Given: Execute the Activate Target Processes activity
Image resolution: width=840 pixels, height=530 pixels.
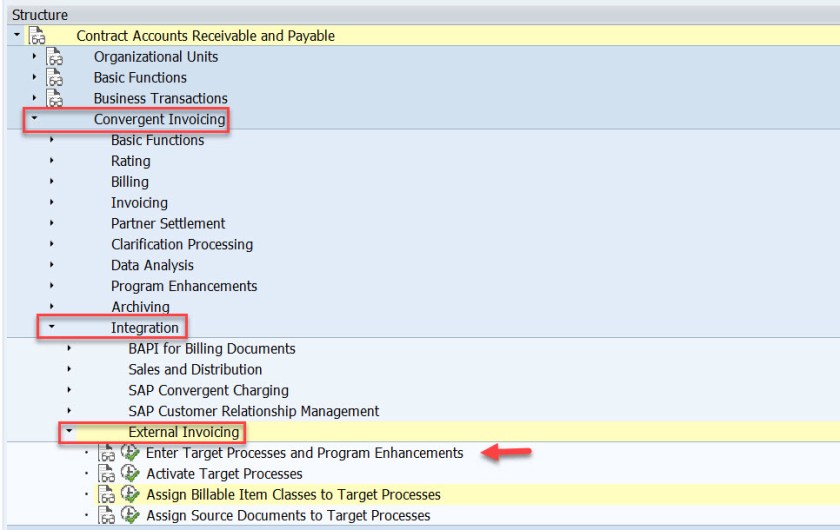Looking at the screenshot, I should [x=130, y=474].
